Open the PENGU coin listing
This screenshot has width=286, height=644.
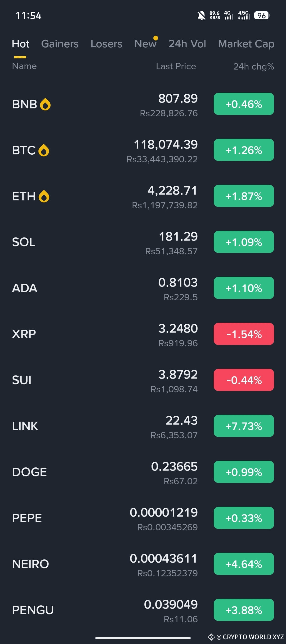(143, 610)
